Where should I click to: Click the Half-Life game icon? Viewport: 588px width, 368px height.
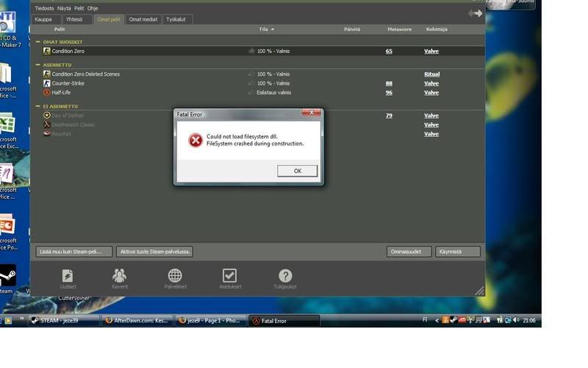(x=47, y=93)
